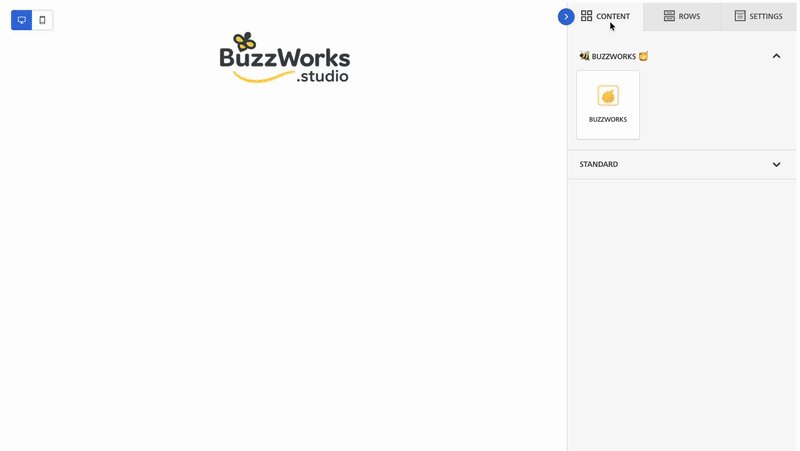Switch to desktop preview mode
The width and height of the screenshot is (800, 451).
coord(21,20)
